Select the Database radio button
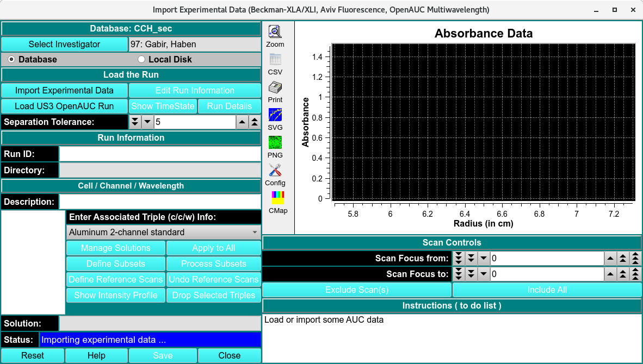The height and width of the screenshot is (364, 643). (11, 59)
